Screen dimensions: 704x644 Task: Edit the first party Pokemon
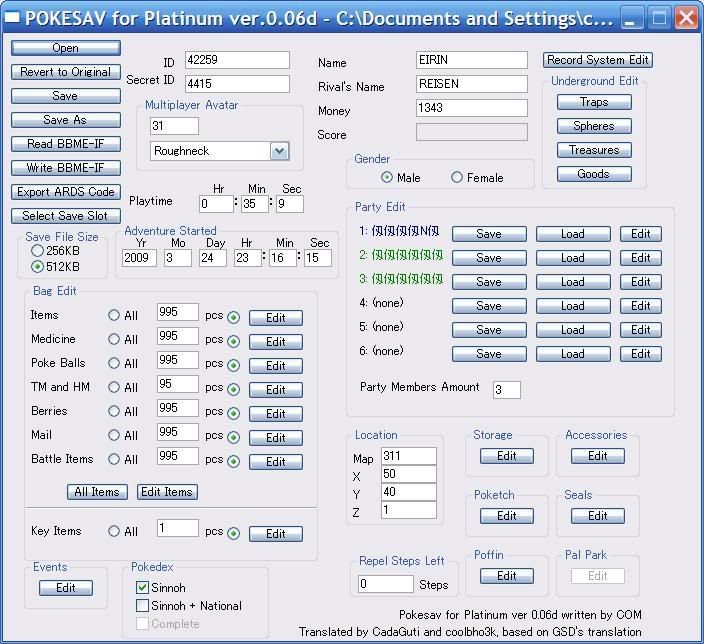coord(640,234)
